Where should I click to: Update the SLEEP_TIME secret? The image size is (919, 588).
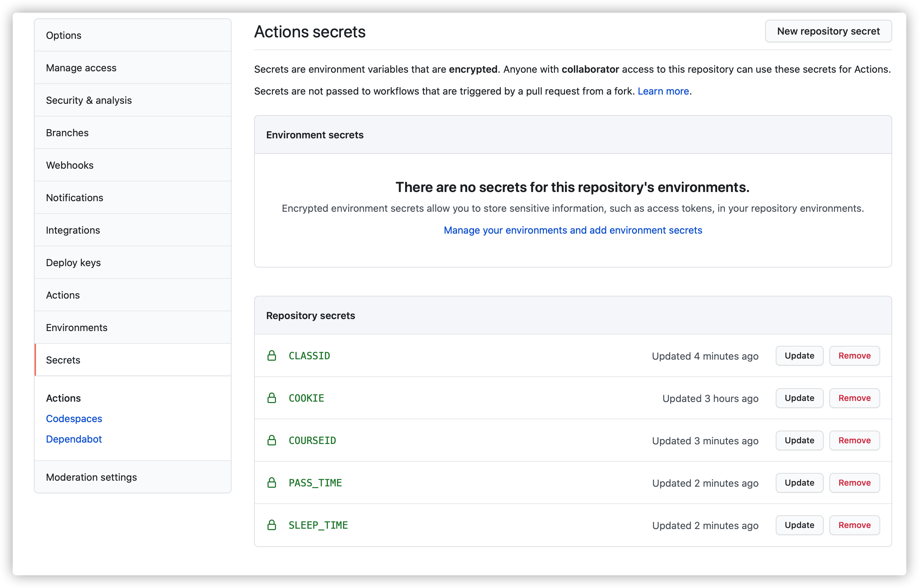tap(799, 525)
